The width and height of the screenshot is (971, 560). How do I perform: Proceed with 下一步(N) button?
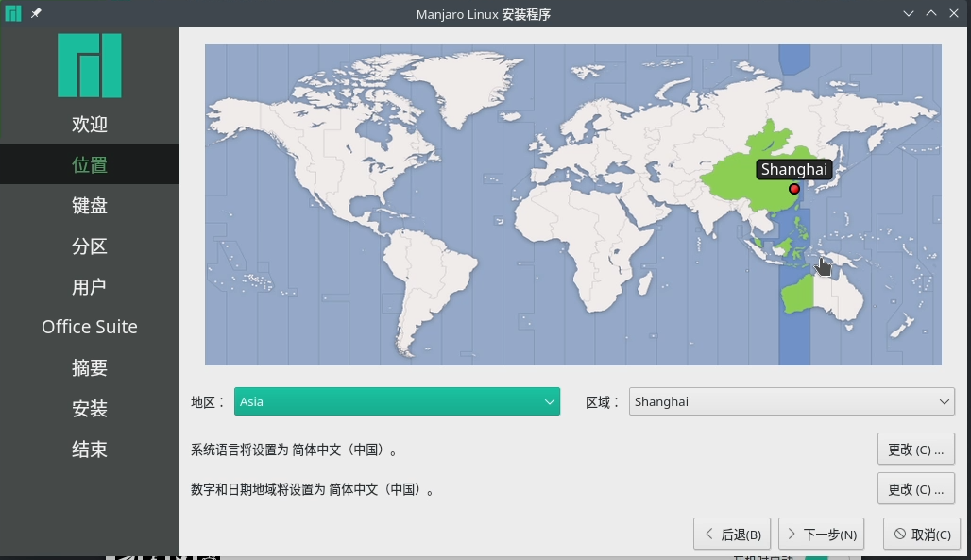point(821,534)
